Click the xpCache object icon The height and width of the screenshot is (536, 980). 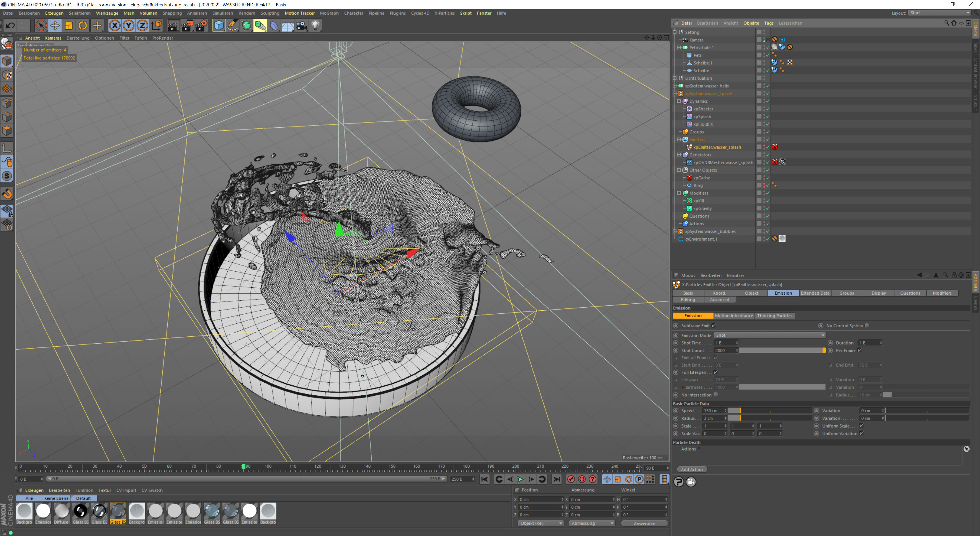[689, 178]
